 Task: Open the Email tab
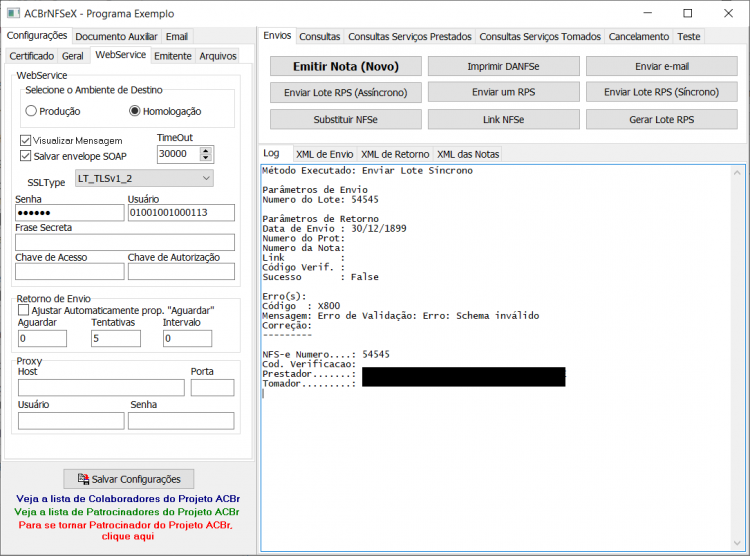[x=176, y=37]
